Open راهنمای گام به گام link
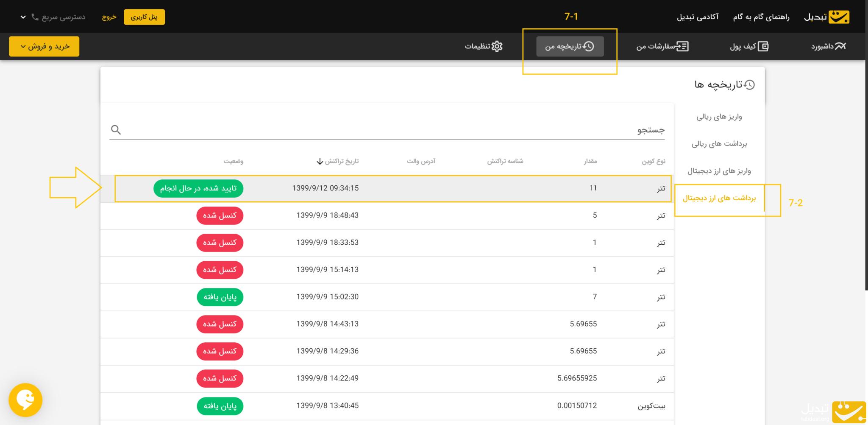Image resolution: width=868 pixels, height=425 pixels. tap(761, 17)
